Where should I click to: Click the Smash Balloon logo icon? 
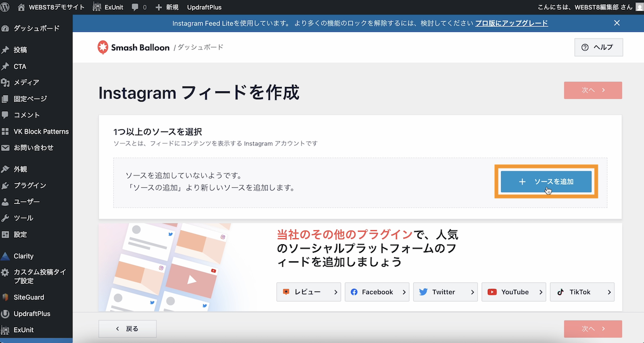(102, 47)
